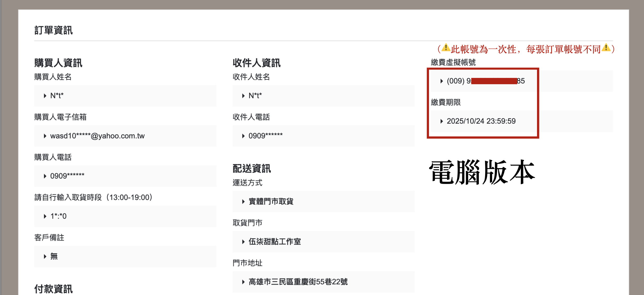
Task: Click the arrow before customer note 無
Action: (45, 256)
